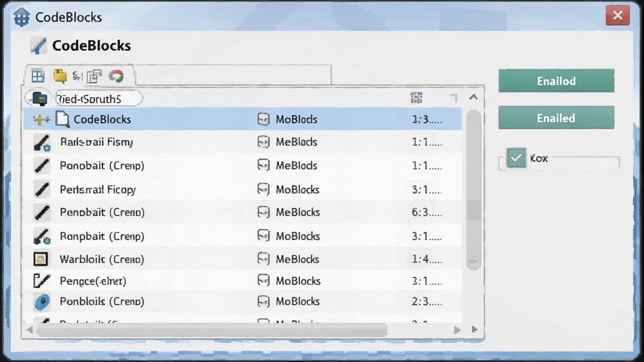Collapse list with the header up chevron

[x=473, y=97]
